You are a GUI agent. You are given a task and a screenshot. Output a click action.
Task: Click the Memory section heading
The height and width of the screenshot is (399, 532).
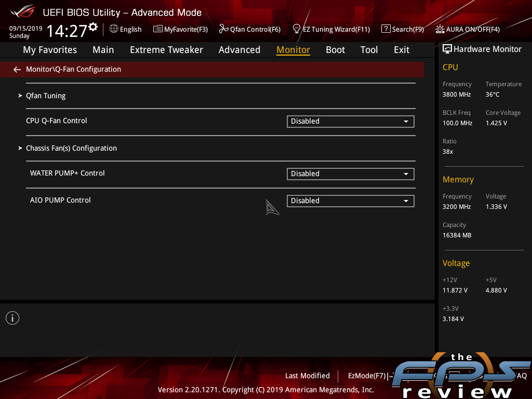[458, 179]
